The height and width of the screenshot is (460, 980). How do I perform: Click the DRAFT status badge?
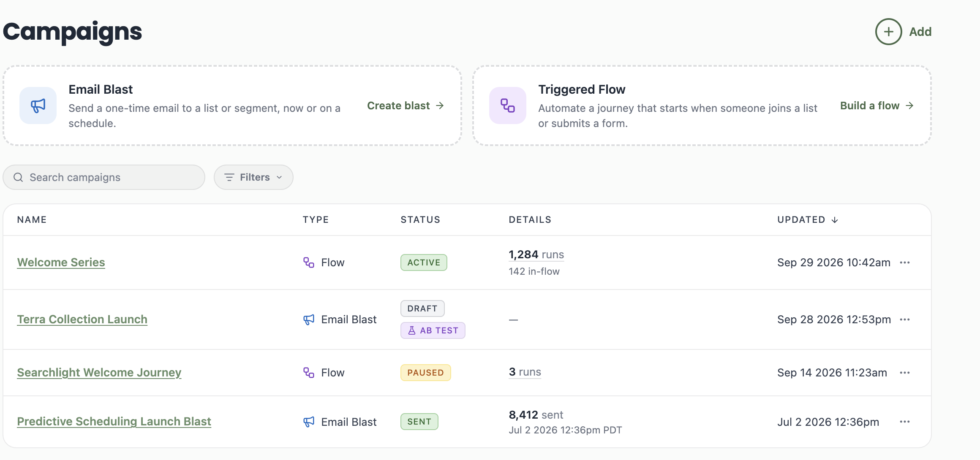pyautogui.click(x=422, y=308)
